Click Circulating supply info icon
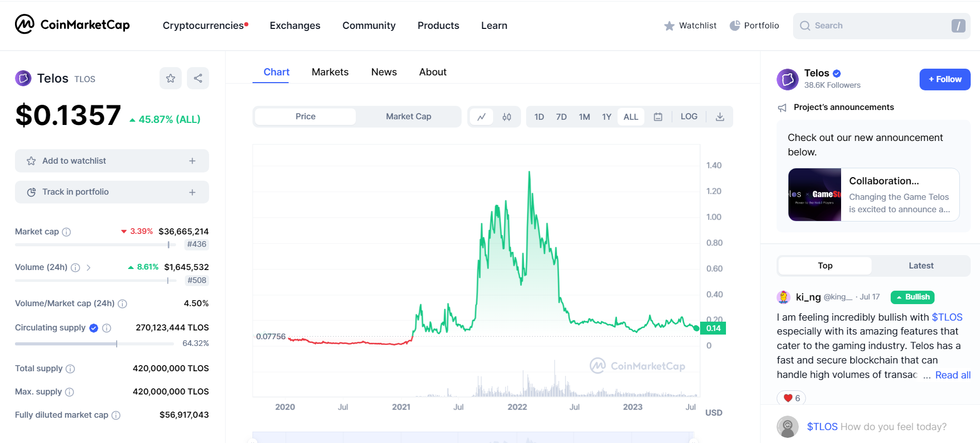 click(107, 328)
